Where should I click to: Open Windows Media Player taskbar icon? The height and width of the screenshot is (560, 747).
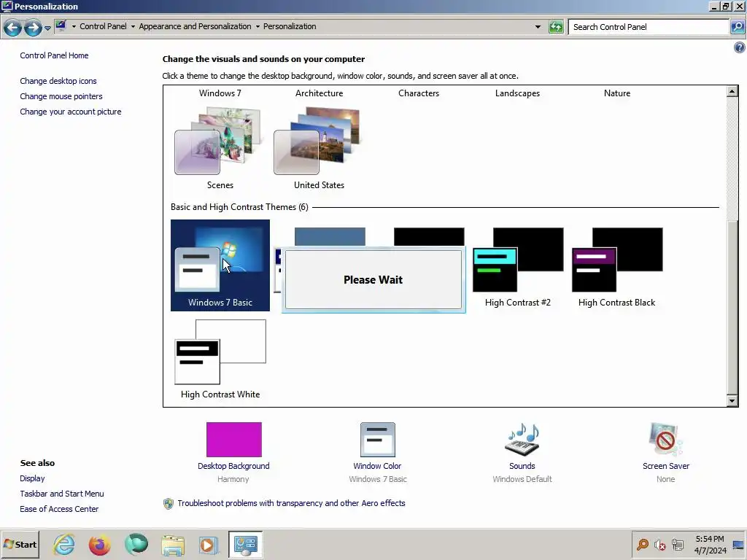[x=209, y=545]
